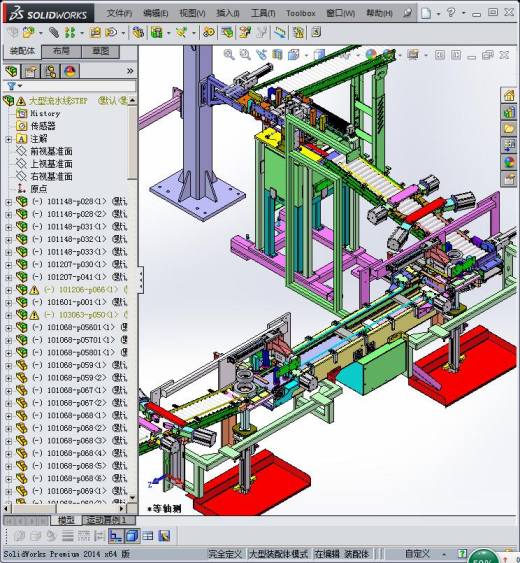Switch to the 装配体 tab
The image size is (520, 563).
(22, 51)
